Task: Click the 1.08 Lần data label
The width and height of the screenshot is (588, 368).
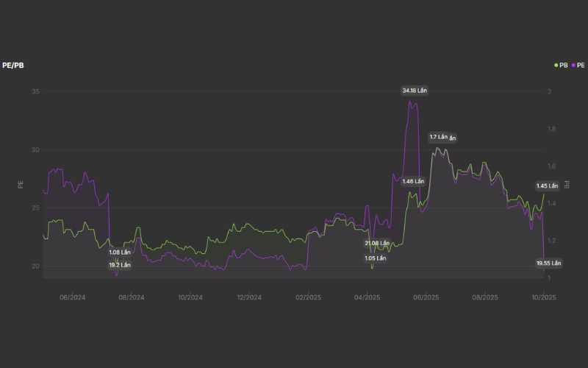Action: (x=119, y=252)
